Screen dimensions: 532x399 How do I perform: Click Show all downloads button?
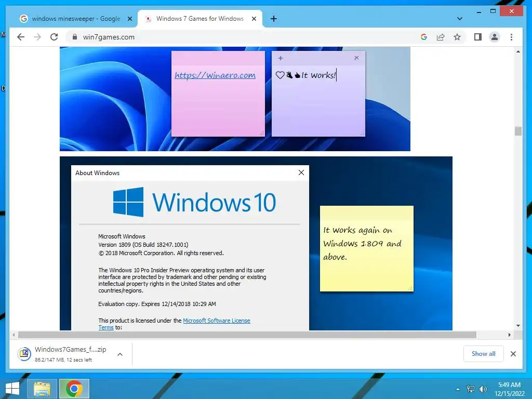click(483, 353)
